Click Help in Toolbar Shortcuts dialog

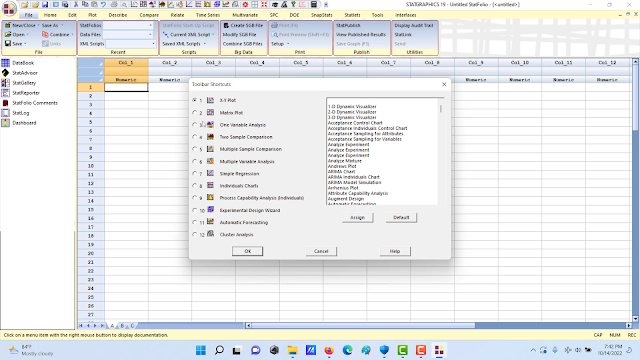tap(395, 251)
